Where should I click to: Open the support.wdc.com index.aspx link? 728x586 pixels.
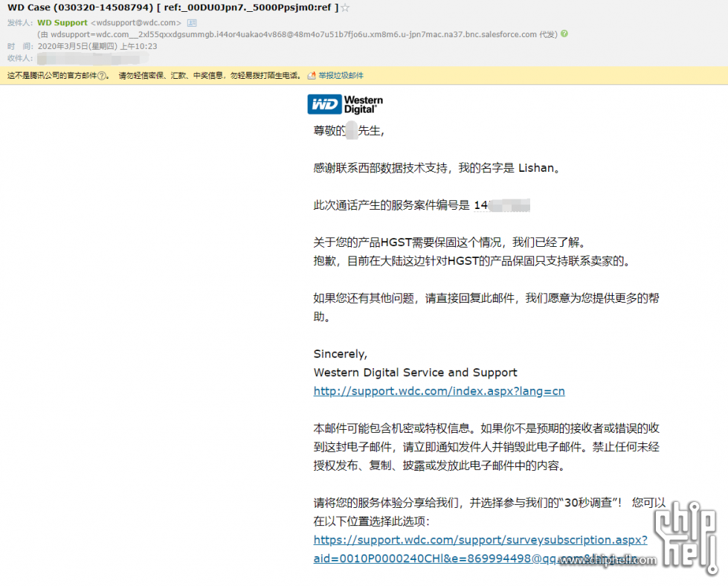pos(439,391)
